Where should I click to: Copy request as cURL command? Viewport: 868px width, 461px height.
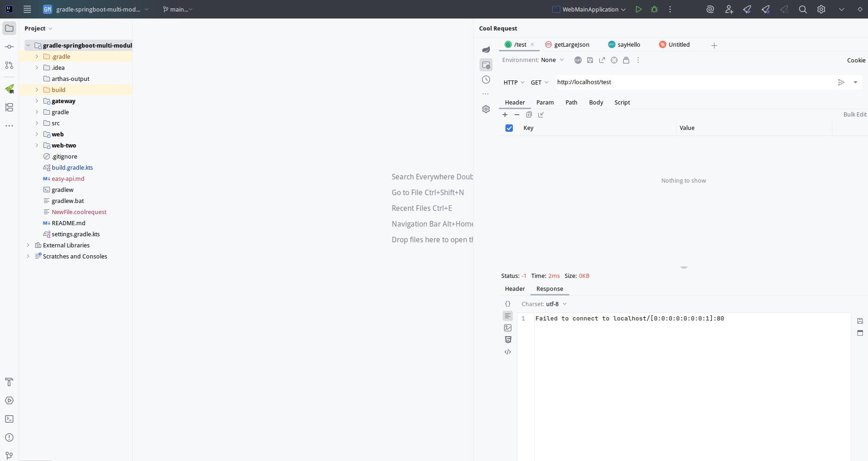pyautogui.click(x=578, y=60)
